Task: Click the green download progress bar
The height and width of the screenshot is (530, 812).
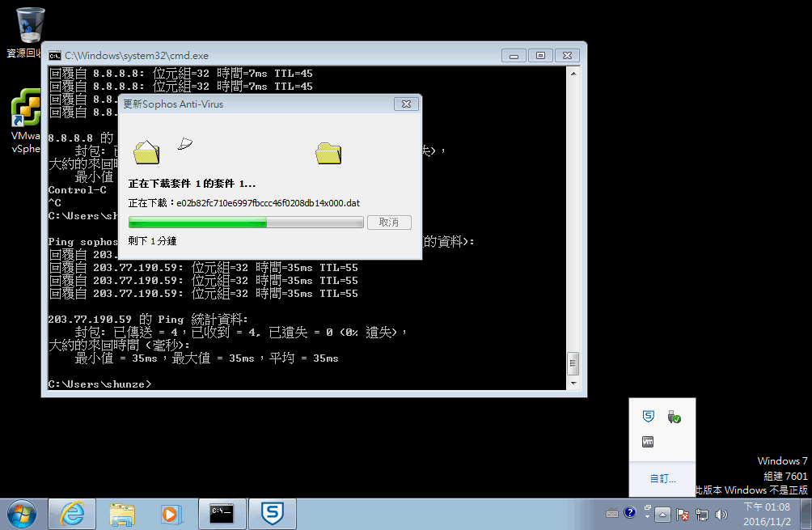Action: point(246,223)
